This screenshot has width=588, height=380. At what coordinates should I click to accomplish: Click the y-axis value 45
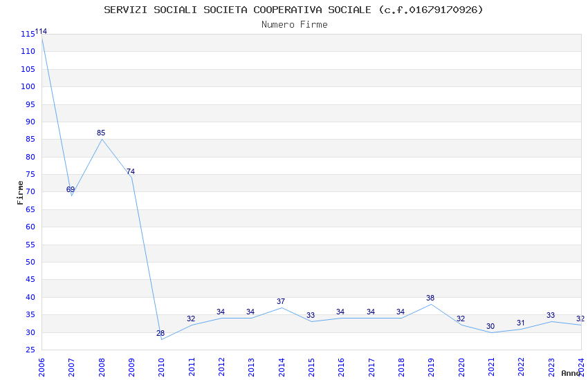[x=30, y=280]
